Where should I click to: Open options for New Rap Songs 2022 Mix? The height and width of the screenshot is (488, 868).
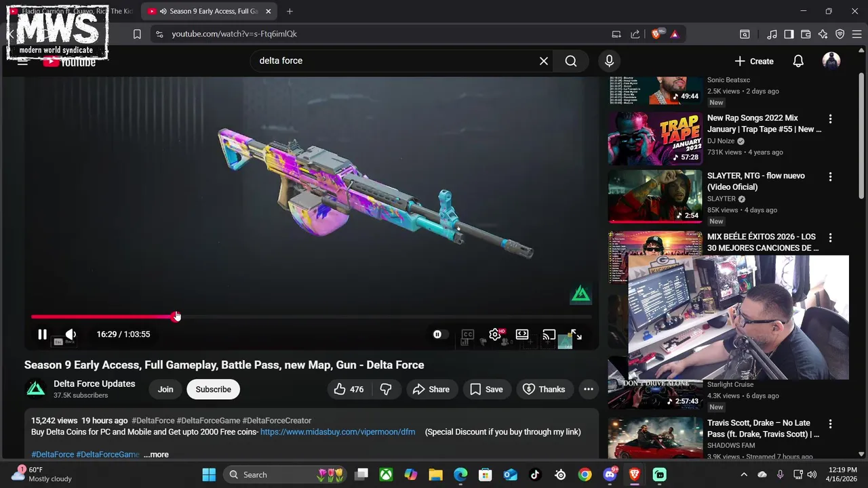point(830,119)
